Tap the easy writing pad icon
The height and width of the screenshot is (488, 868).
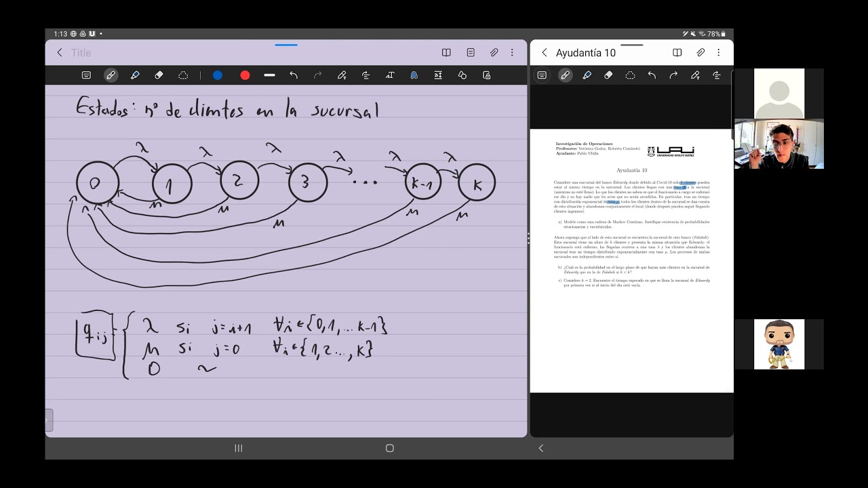pos(438,75)
